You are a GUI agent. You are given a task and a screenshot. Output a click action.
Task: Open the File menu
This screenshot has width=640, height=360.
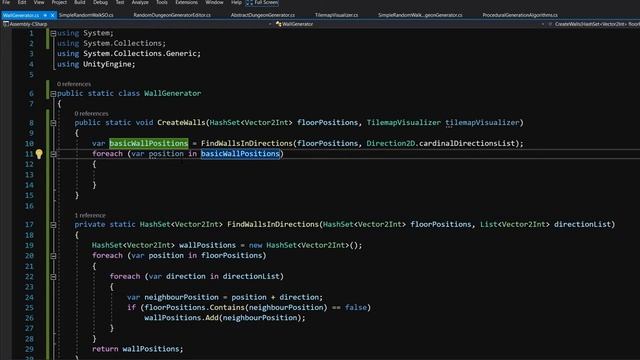click(x=6, y=2)
